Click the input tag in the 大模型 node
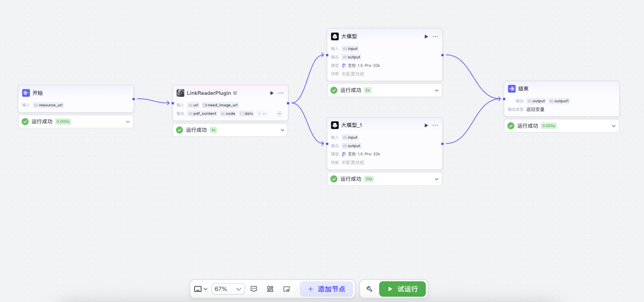 tap(351, 48)
